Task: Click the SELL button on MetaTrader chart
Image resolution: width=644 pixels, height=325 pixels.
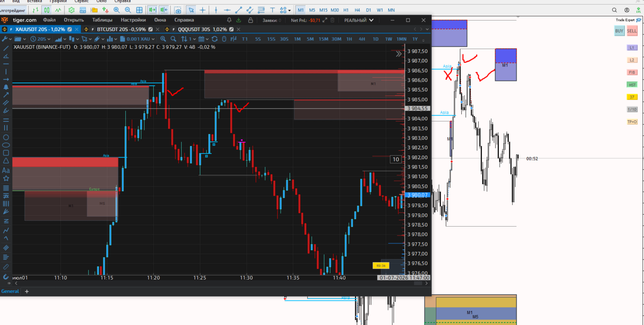Action: pyautogui.click(x=632, y=31)
